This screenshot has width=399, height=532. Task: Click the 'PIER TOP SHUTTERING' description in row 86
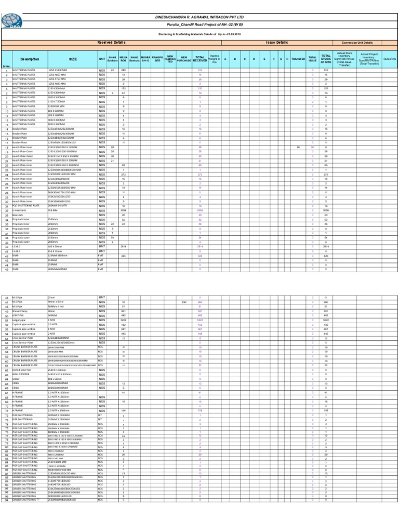point(30,470)
